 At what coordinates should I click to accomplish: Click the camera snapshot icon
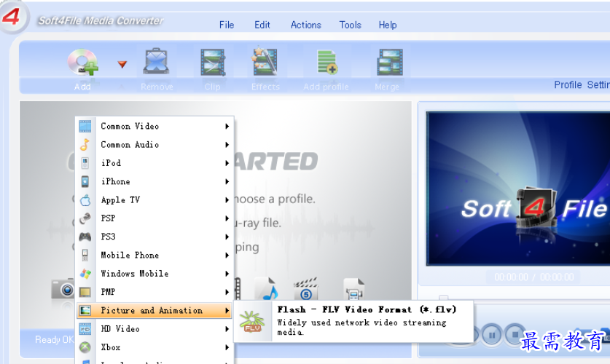click(63, 288)
